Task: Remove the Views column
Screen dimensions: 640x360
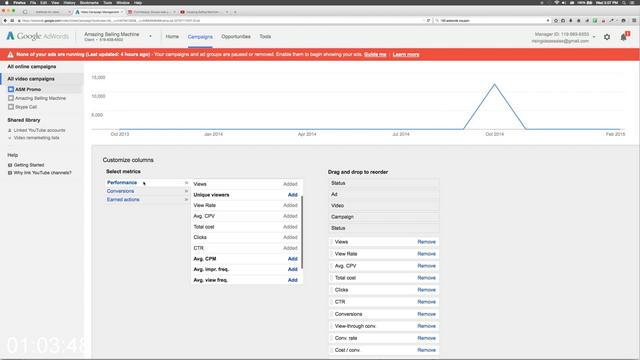Action: pyautogui.click(x=427, y=242)
